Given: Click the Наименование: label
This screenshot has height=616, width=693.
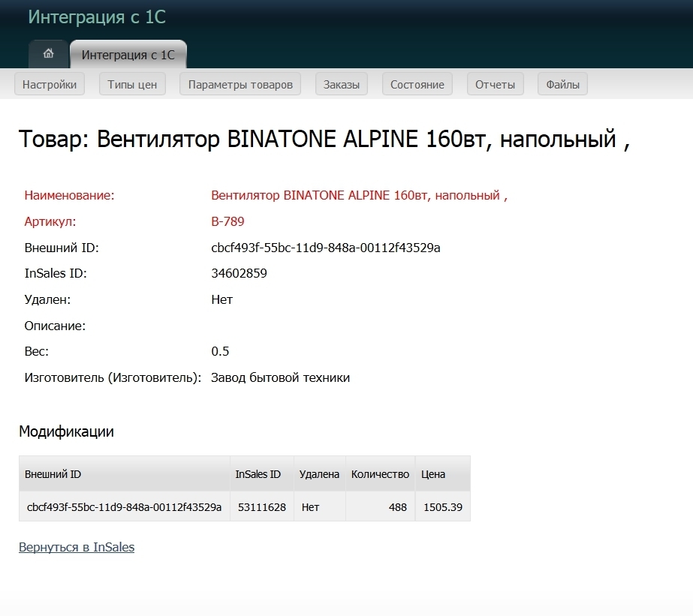Looking at the screenshot, I should pos(69,195).
